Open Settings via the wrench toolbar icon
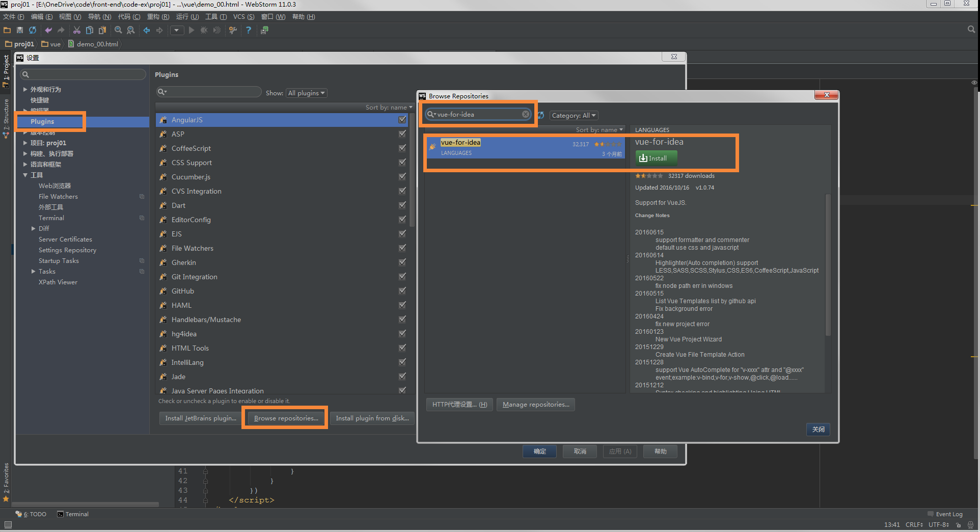The height and width of the screenshot is (532, 980). [233, 30]
